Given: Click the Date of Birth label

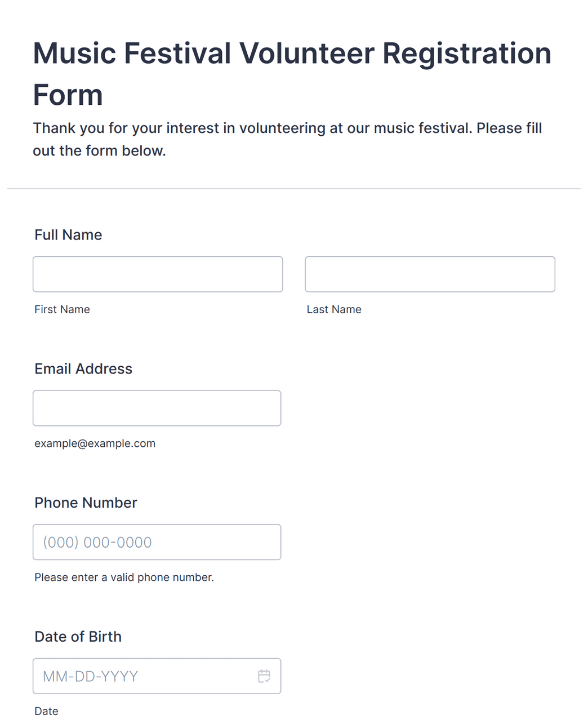Looking at the screenshot, I should (x=78, y=637).
